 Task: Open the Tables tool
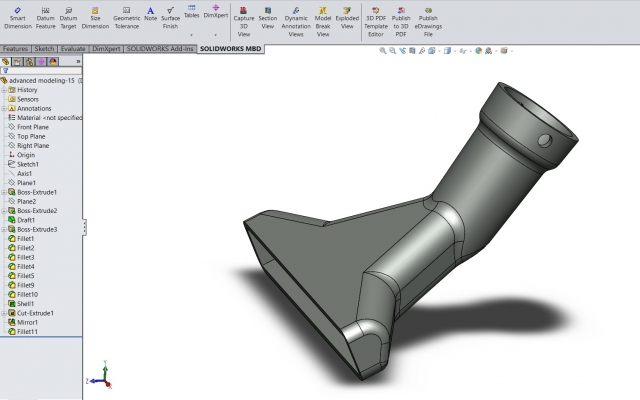pos(191,11)
